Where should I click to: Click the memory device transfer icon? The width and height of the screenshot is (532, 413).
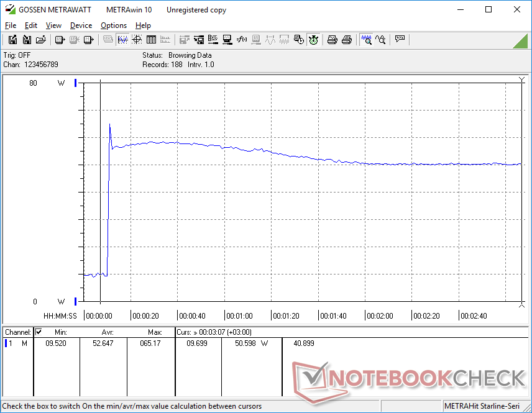[x=88, y=40]
